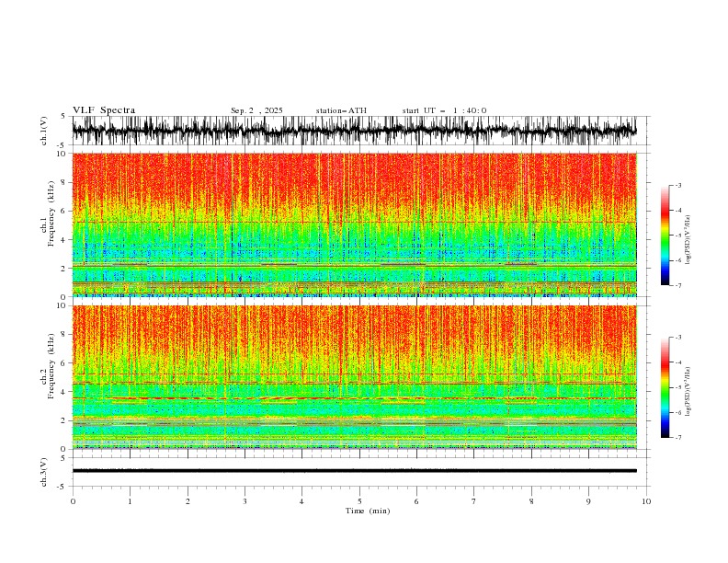728x563 pixels.
Task: Click the 'VLF Spectra' title text
Action: tap(104, 110)
